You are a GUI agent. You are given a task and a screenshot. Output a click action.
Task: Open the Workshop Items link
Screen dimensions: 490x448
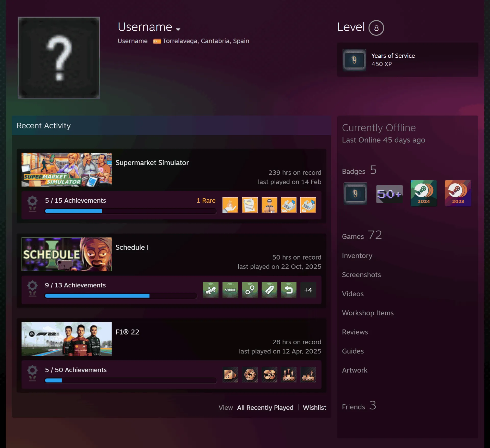[368, 313]
